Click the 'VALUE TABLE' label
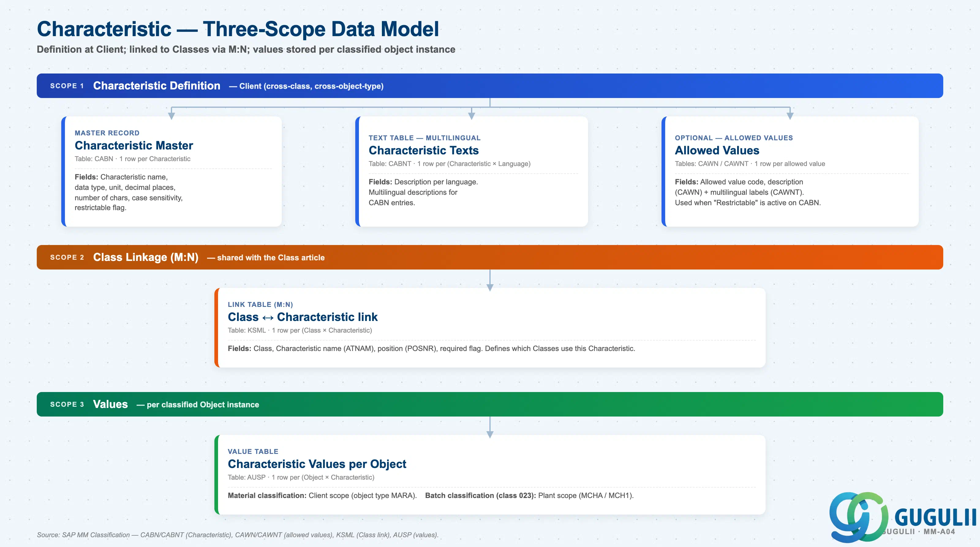 (x=253, y=451)
